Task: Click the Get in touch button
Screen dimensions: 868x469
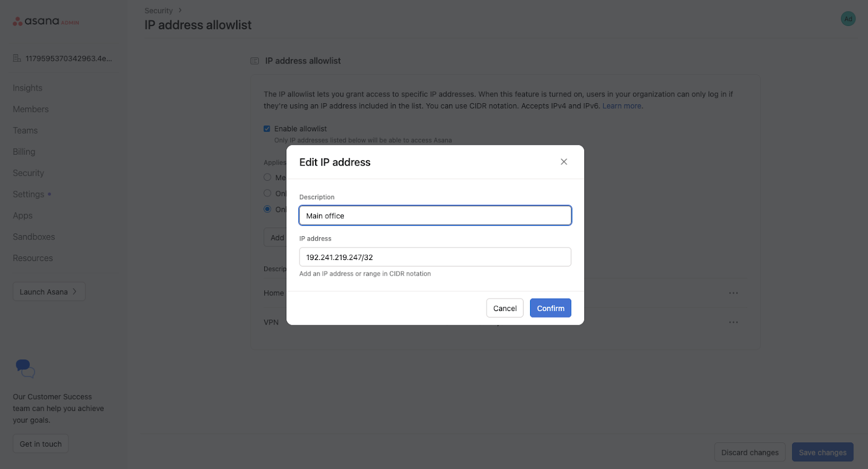Action: (40, 443)
